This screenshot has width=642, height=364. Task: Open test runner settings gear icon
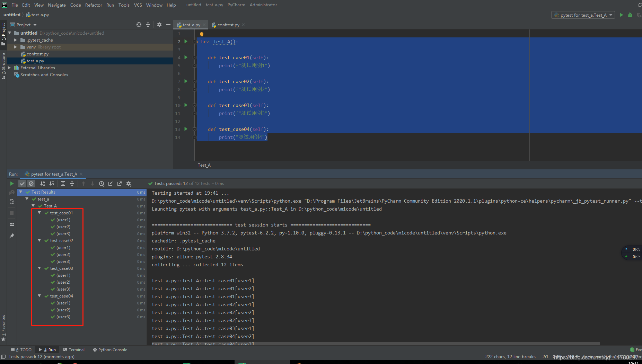coord(129,184)
